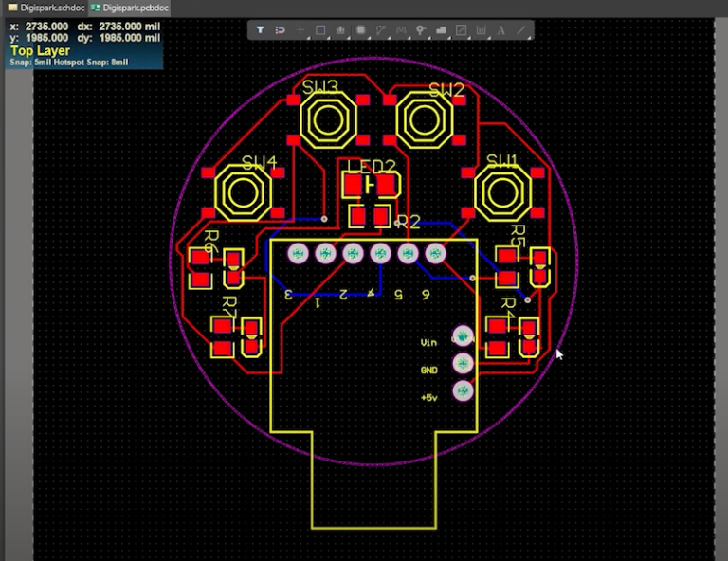Pick the place via tool
Image resolution: width=728 pixels, height=561 pixels.
tap(421, 30)
